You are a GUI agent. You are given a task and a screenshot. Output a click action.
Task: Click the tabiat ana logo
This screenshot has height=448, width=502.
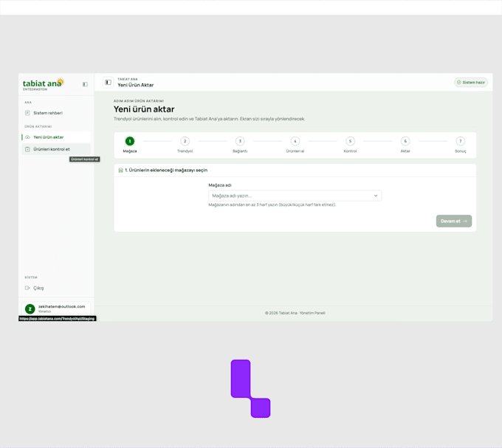[44, 84]
